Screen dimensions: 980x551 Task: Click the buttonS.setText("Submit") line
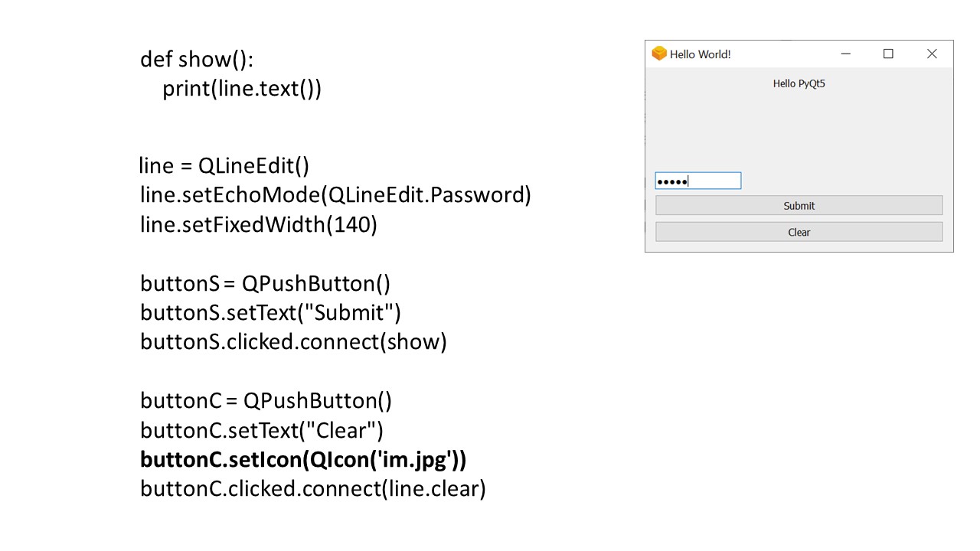pyautogui.click(x=270, y=312)
